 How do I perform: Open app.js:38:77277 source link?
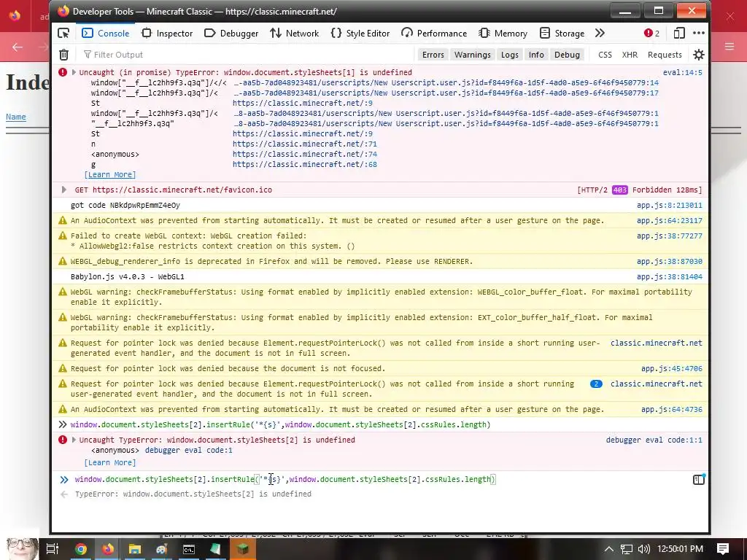tap(670, 236)
